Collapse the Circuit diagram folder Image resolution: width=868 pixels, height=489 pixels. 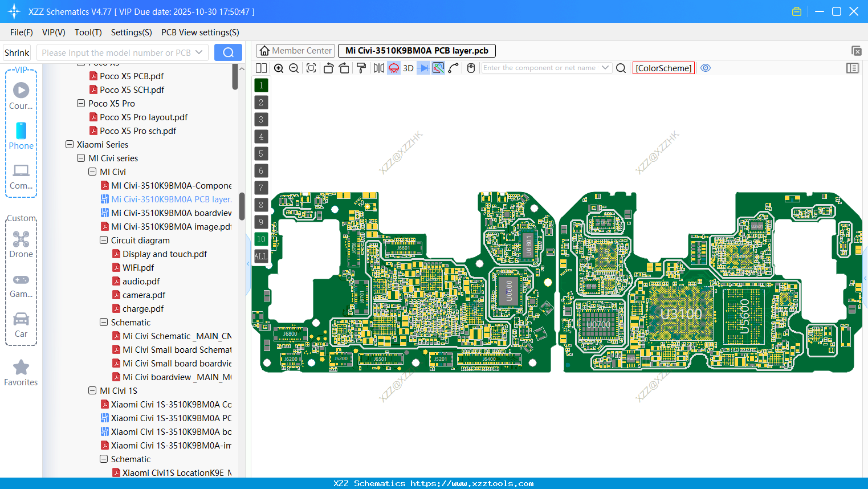[104, 240]
